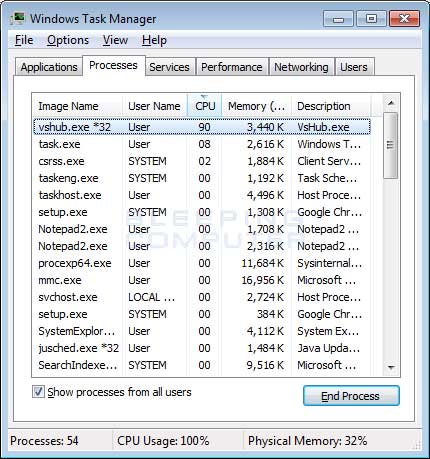
Task: Switch to the Users tab
Action: click(x=354, y=67)
